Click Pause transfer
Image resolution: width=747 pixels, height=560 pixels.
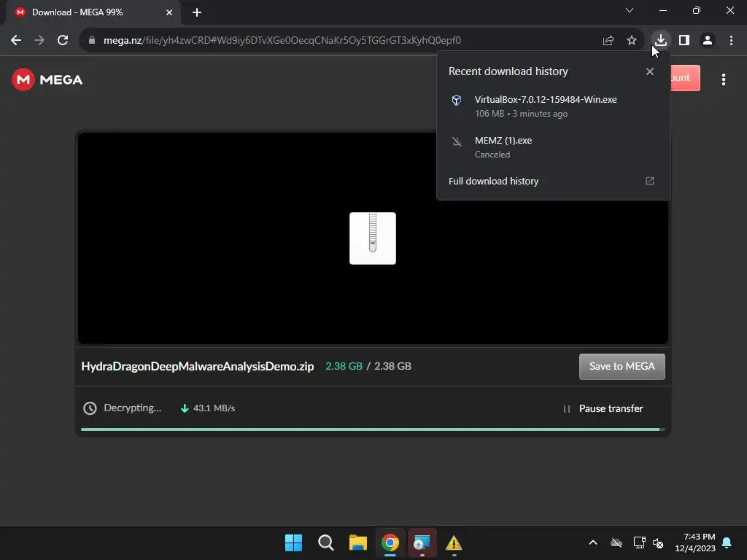pyautogui.click(x=603, y=408)
